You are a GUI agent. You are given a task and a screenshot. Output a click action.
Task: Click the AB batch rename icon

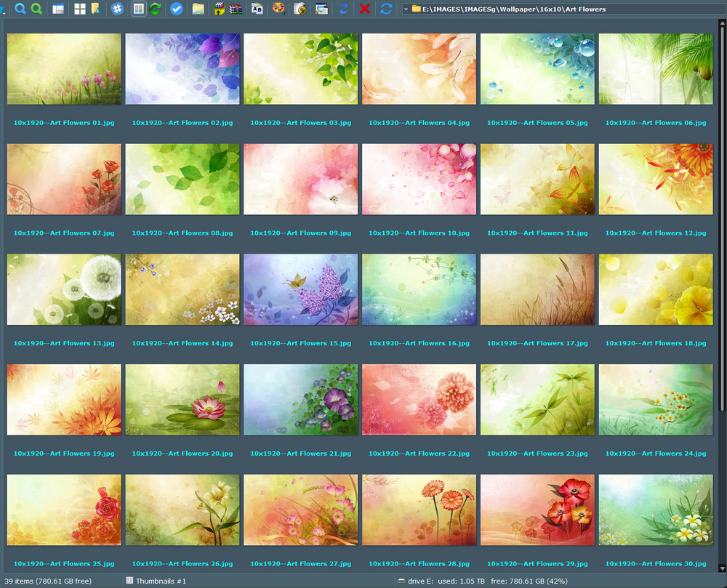pos(256,9)
